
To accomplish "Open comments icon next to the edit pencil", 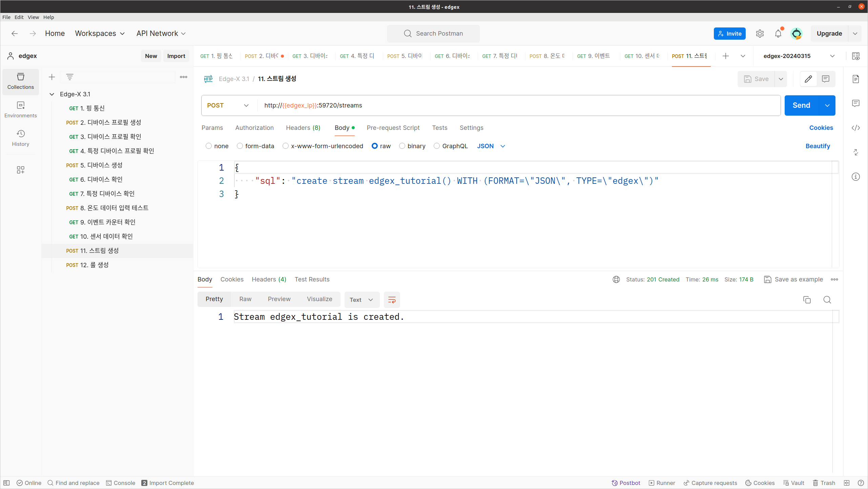I will click(x=826, y=79).
